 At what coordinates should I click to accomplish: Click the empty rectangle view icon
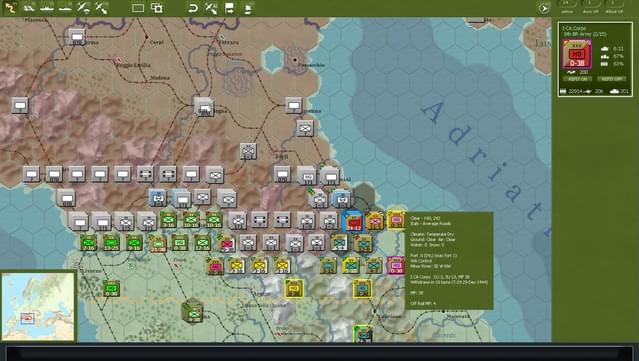138,8
